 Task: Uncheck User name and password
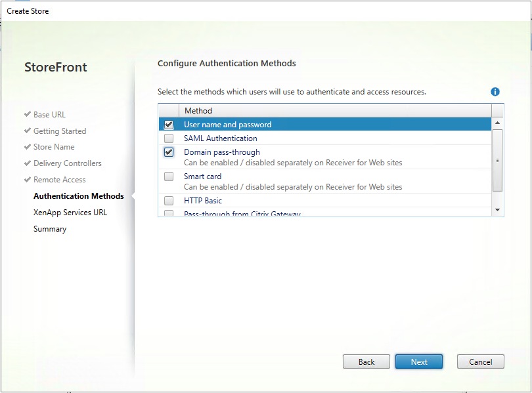coord(169,123)
